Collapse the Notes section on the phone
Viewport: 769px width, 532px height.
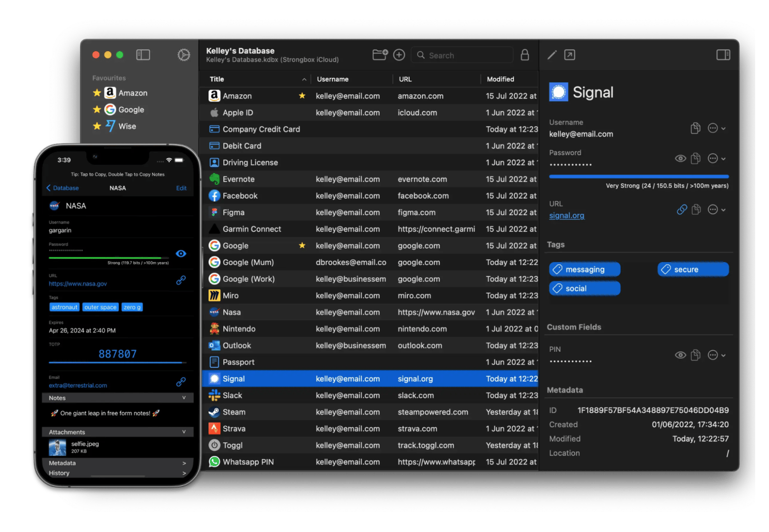pyautogui.click(x=183, y=398)
